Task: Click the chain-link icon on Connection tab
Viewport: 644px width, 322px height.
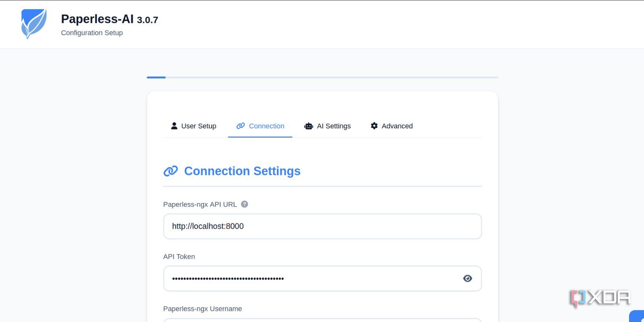Action: point(240,126)
